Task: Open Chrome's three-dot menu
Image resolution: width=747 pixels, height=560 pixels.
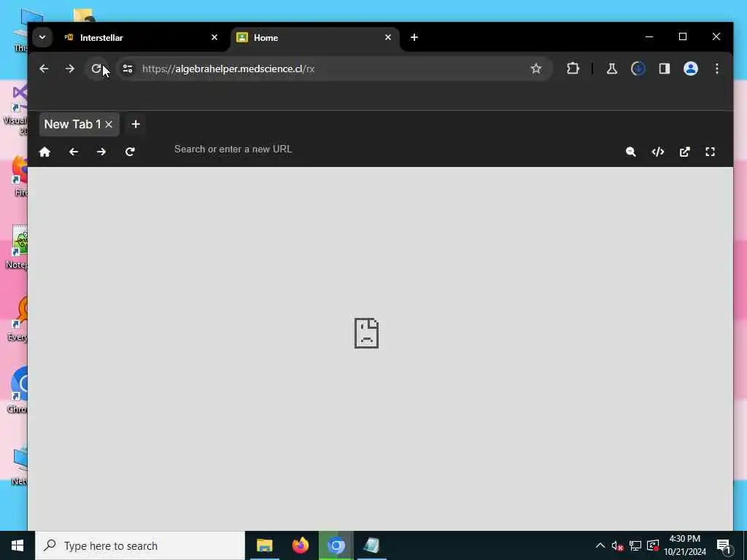Action: 717,69
